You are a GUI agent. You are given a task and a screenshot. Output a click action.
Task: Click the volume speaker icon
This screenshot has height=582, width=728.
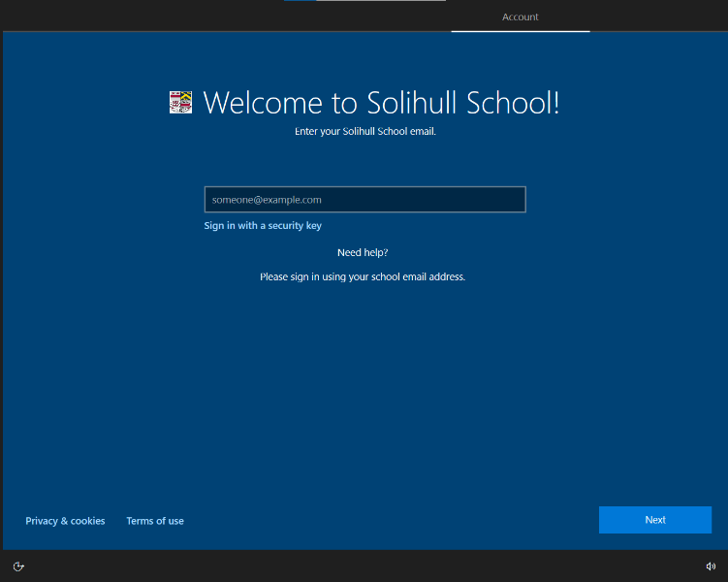(711, 566)
